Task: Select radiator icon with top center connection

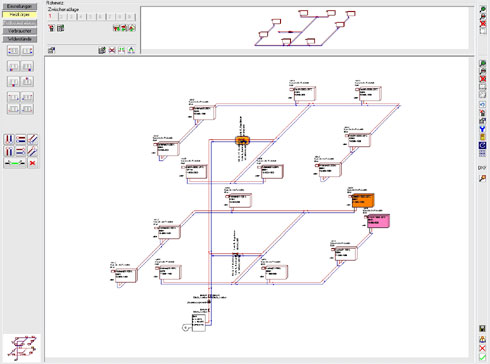Action: 27,81
